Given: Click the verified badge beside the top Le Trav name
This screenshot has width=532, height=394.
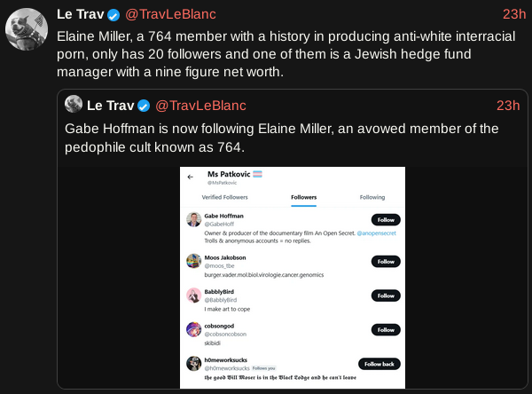Looking at the screenshot, I should click(x=113, y=15).
